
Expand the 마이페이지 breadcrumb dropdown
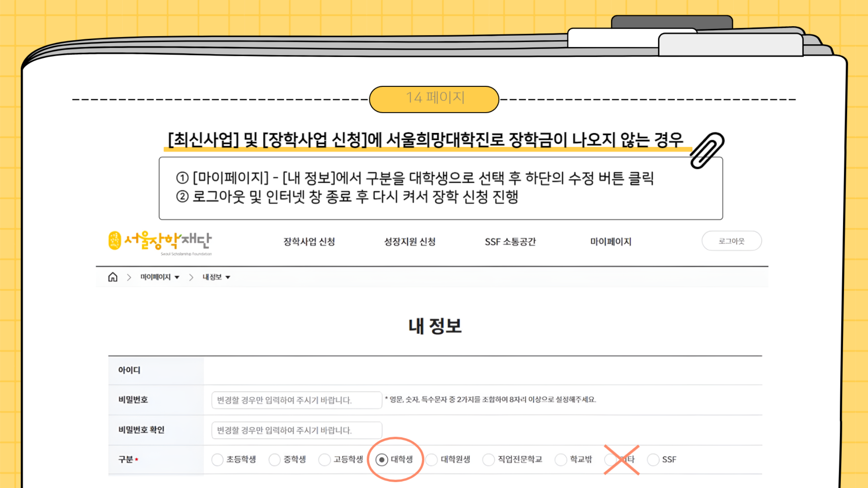coord(160,277)
